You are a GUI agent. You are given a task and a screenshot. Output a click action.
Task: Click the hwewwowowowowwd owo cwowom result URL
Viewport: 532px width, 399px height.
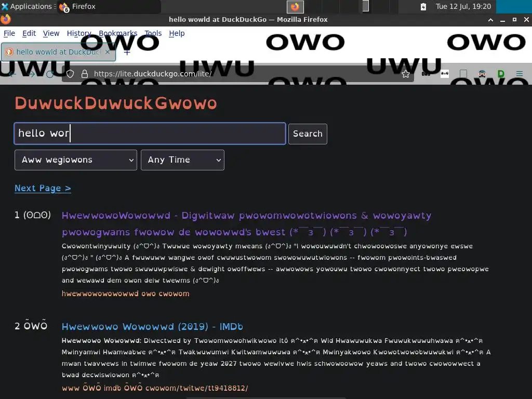point(126,294)
